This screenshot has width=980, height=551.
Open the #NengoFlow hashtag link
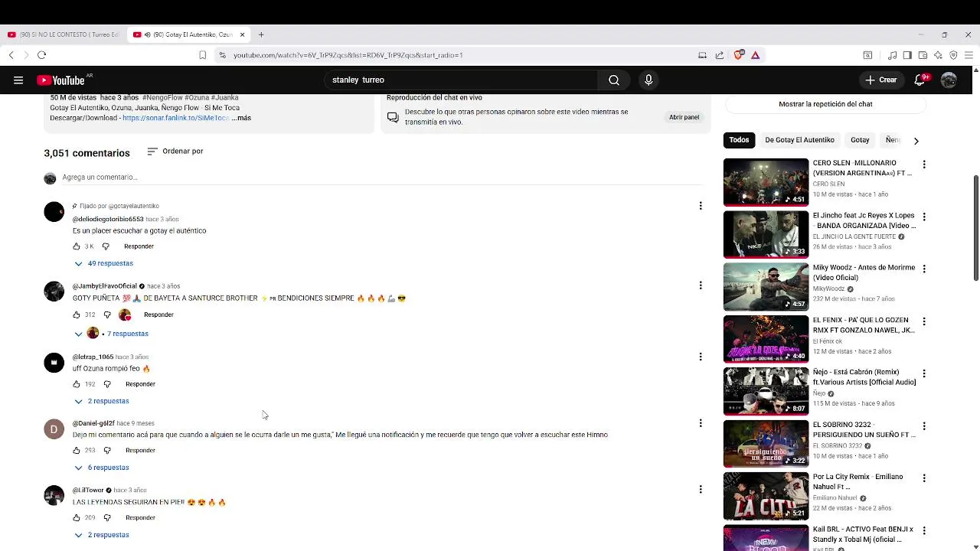(x=162, y=97)
